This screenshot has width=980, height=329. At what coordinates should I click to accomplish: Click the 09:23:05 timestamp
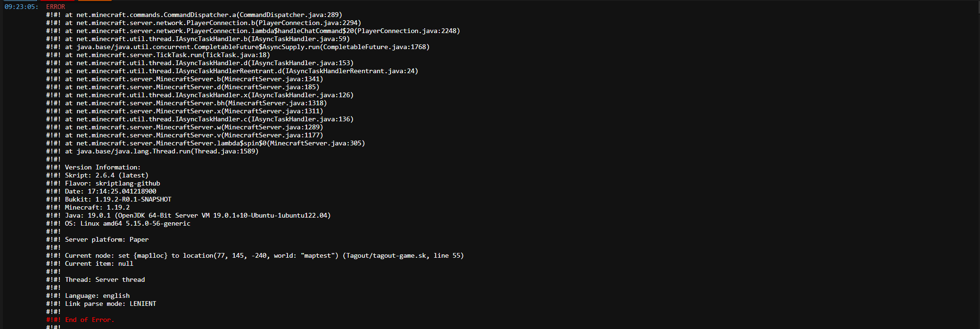(21, 7)
